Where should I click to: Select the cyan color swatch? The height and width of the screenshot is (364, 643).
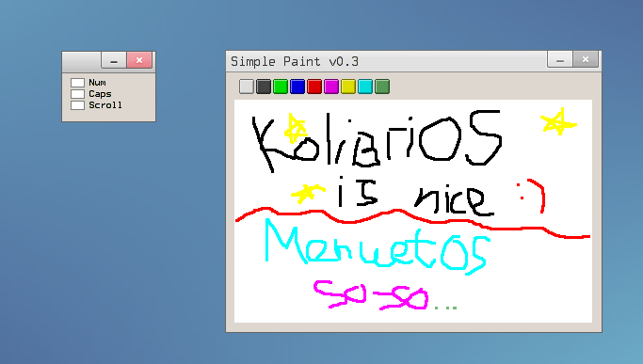(x=365, y=87)
